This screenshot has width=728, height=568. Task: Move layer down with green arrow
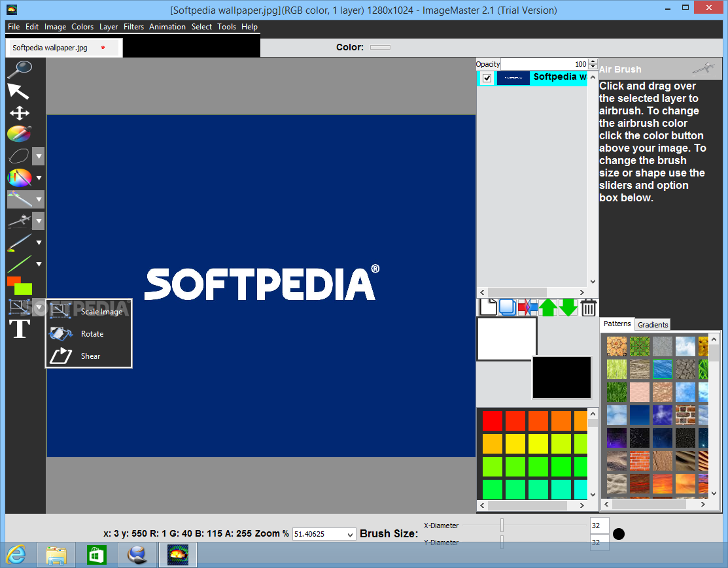coord(568,307)
